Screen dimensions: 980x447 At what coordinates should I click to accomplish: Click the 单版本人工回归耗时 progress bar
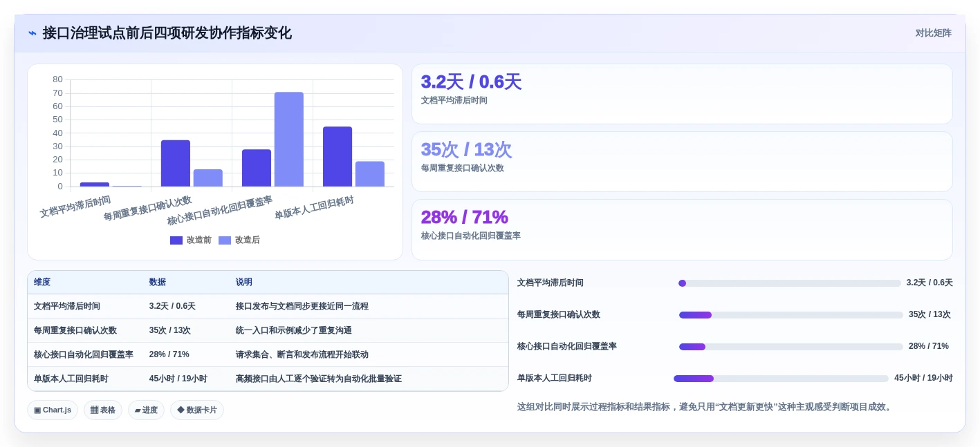tap(781, 379)
